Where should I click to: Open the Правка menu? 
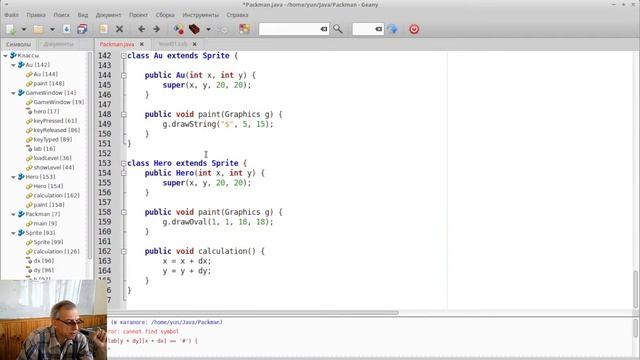[x=36, y=15]
